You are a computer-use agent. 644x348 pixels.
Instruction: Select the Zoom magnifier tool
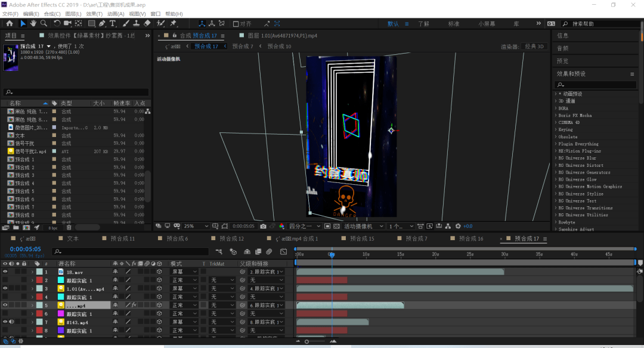pyautogui.click(x=44, y=24)
